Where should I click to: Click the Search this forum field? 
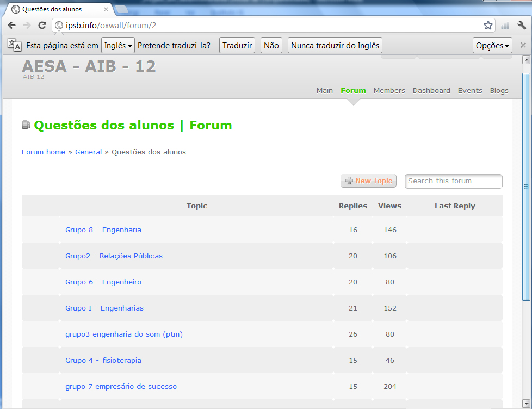pyautogui.click(x=453, y=181)
